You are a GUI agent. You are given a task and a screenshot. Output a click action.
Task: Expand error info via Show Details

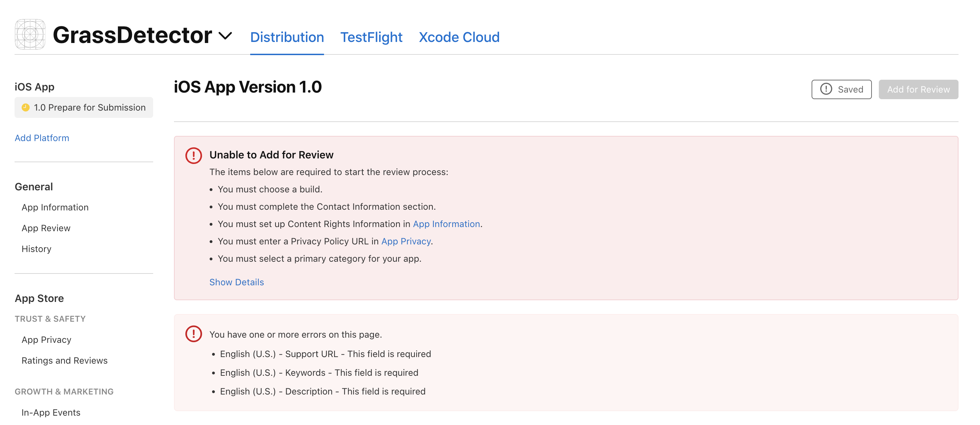236,282
